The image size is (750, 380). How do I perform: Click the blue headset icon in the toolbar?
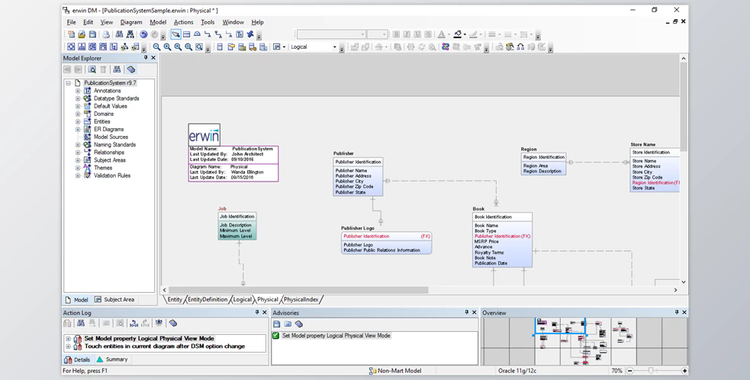click(520, 47)
